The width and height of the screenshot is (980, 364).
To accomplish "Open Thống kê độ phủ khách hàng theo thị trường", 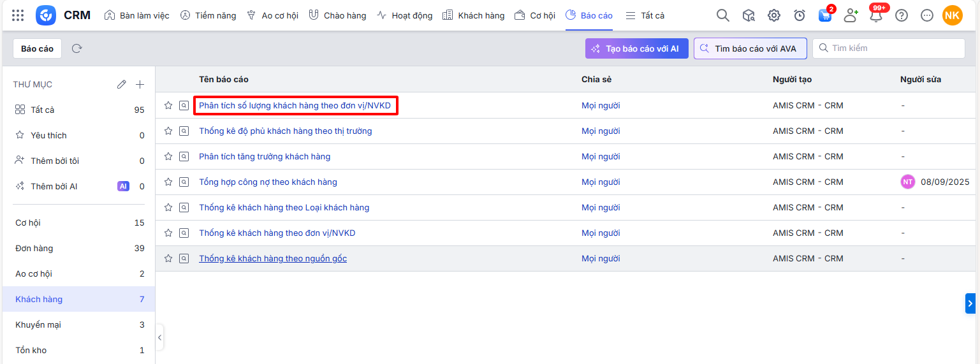I will (285, 131).
